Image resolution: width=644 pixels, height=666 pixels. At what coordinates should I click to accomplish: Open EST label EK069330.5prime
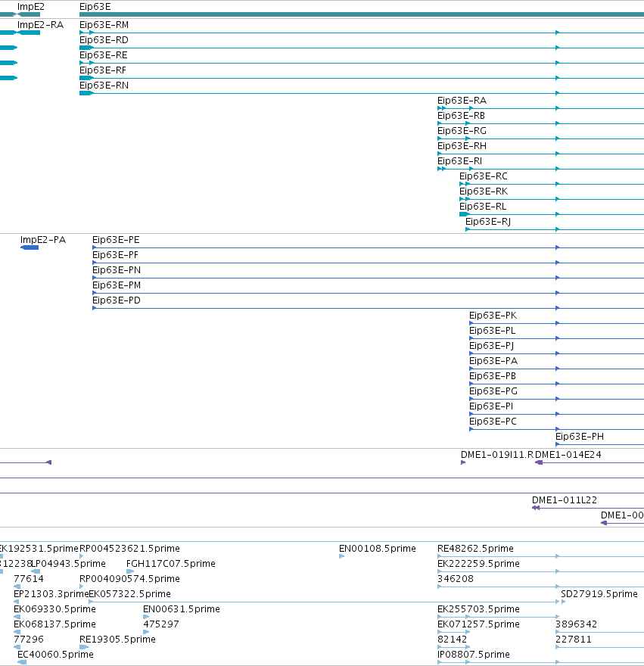[x=54, y=609]
